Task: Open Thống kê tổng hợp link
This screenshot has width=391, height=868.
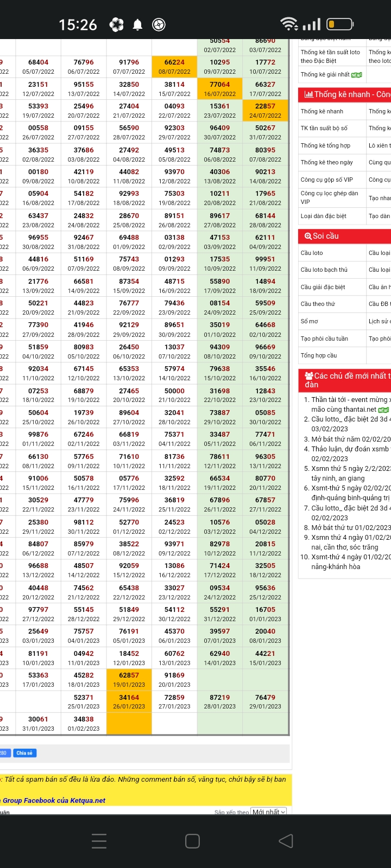Action: 325,145
